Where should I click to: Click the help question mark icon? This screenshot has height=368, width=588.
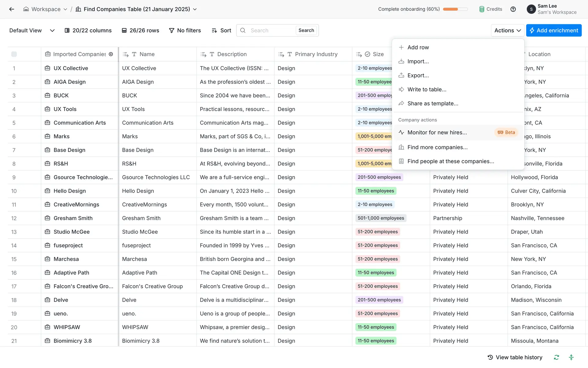(x=513, y=9)
